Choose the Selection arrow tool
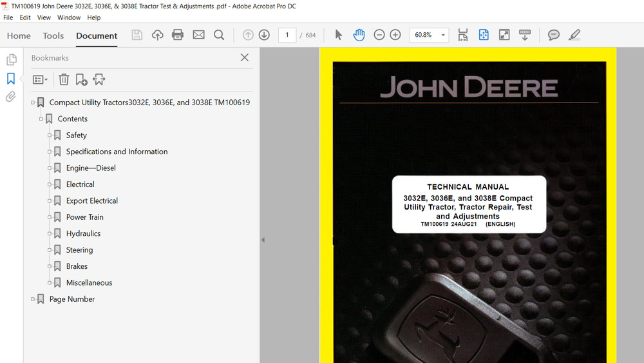This screenshot has height=363, width=644. click(x=339, y=35)
